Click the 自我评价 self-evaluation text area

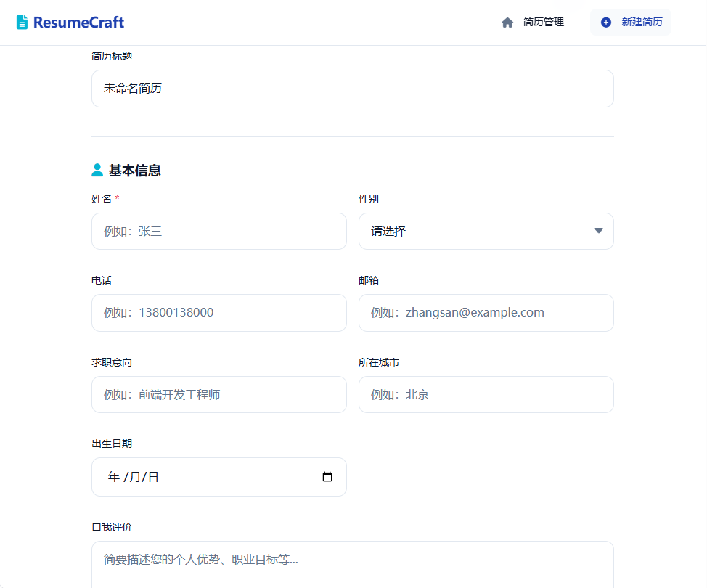(352, 563)
